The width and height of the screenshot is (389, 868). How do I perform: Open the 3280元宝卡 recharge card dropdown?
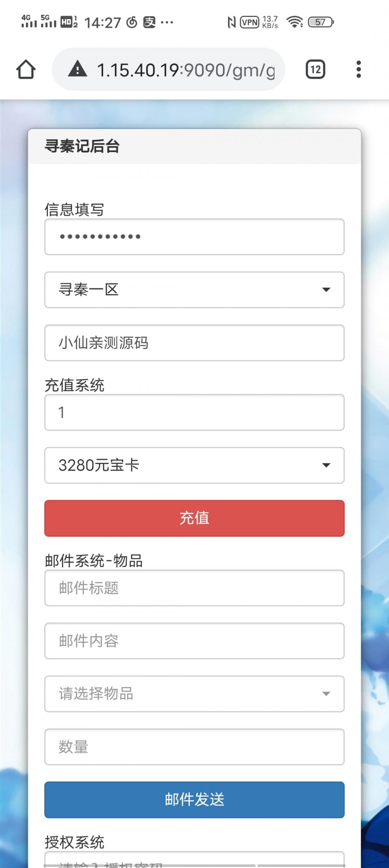coord(194,465)
